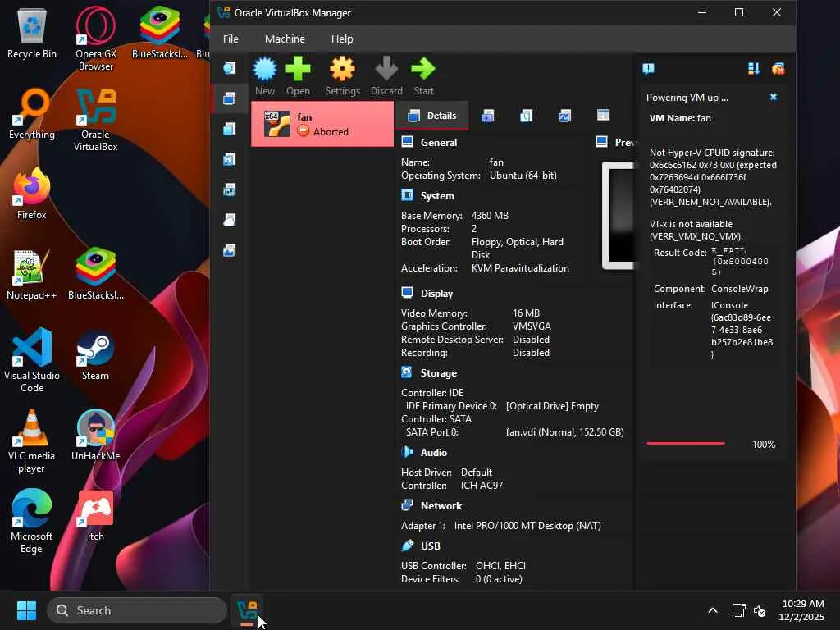Open the VM Activity chart tab icon
This screenshot has width=840, height=630.
pos(564,116)
